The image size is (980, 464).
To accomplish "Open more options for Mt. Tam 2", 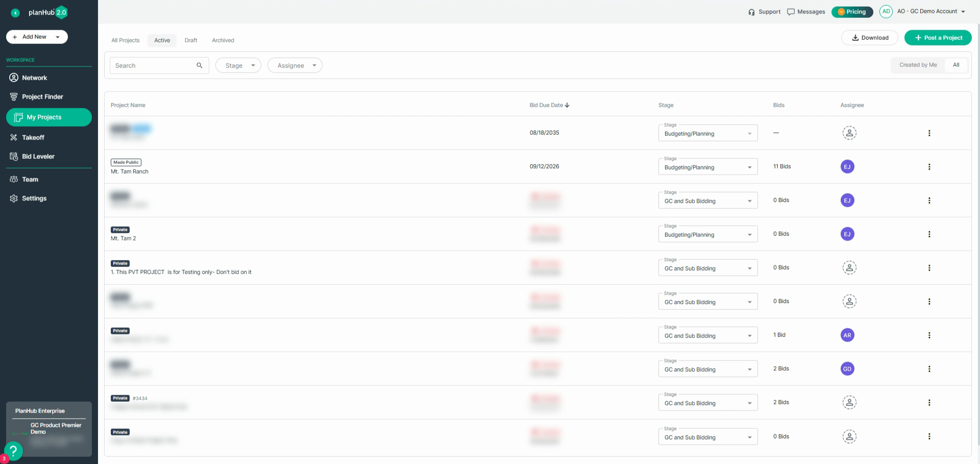I will [x=929, y=234].
